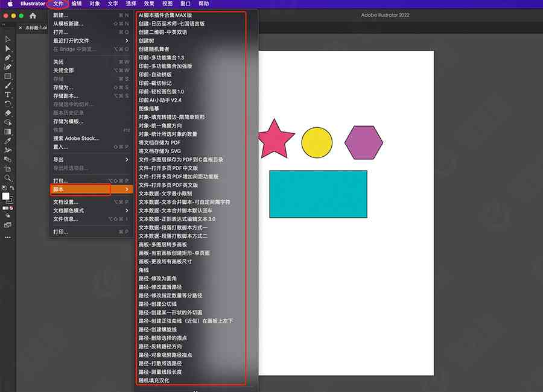The height and width of the screenshot is (392, 543).
Task: Click the Draw Mode icon
Action: 8,216
